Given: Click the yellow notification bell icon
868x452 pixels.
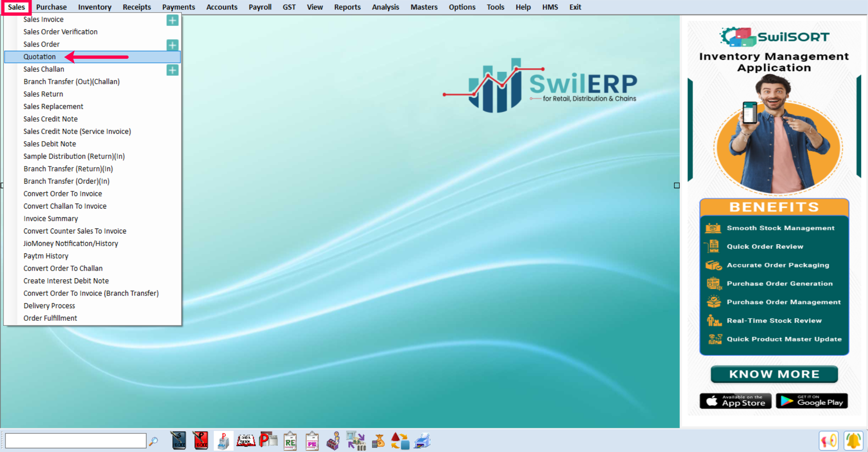Looking at the screenshot, I should pos(853,441).
